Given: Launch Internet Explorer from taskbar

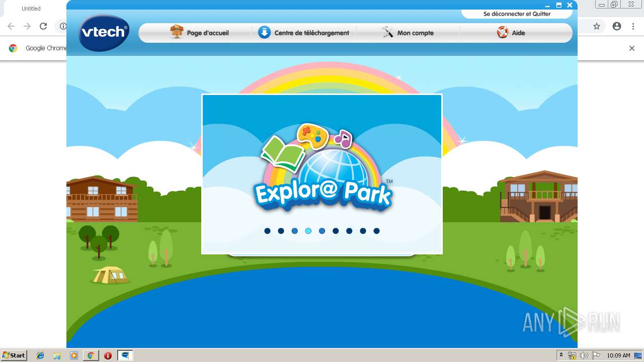Looking at the screenshot, I should coord(40,355).
